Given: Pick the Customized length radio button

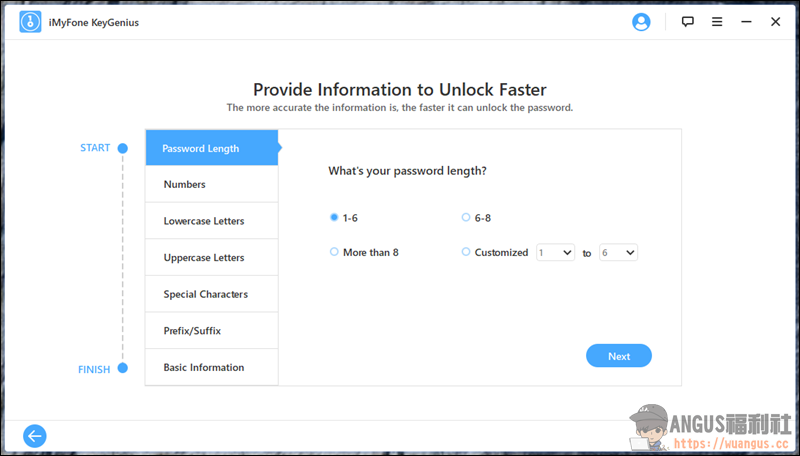Looking at the screenshot, I should pos(466,252).
